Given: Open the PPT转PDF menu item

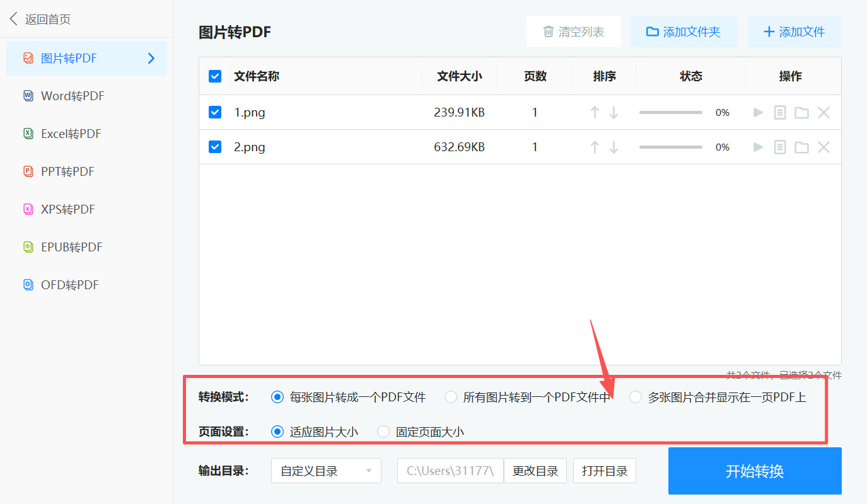Looking at the screenshot, I should pos(87,171).
